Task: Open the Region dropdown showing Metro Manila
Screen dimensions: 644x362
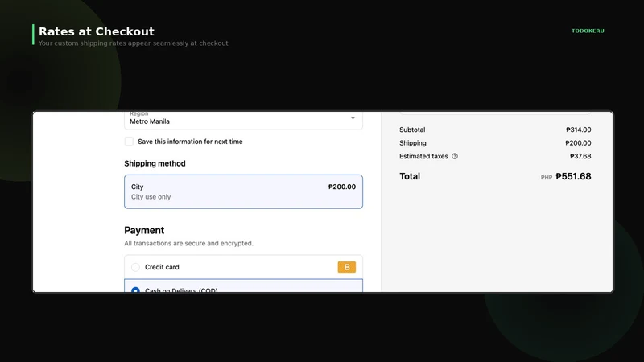Action: (x=243, y=120)
